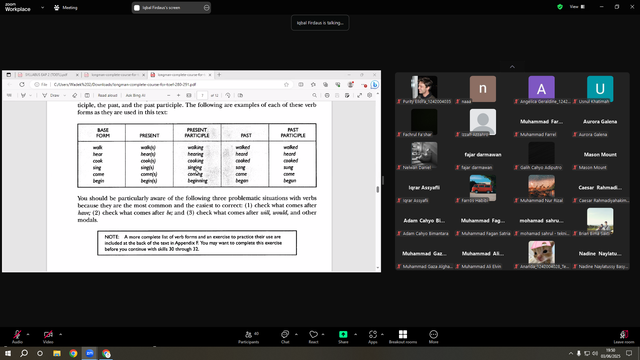Select the second longman-complete-course browser tab
This screenshot has height=360, width=640.
click(x=115, y=75)
